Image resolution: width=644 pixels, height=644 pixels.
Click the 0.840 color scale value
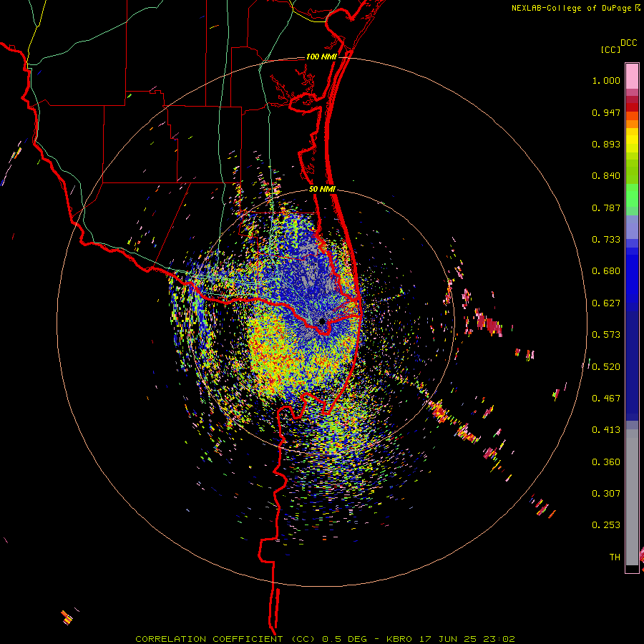pos(606,176)
